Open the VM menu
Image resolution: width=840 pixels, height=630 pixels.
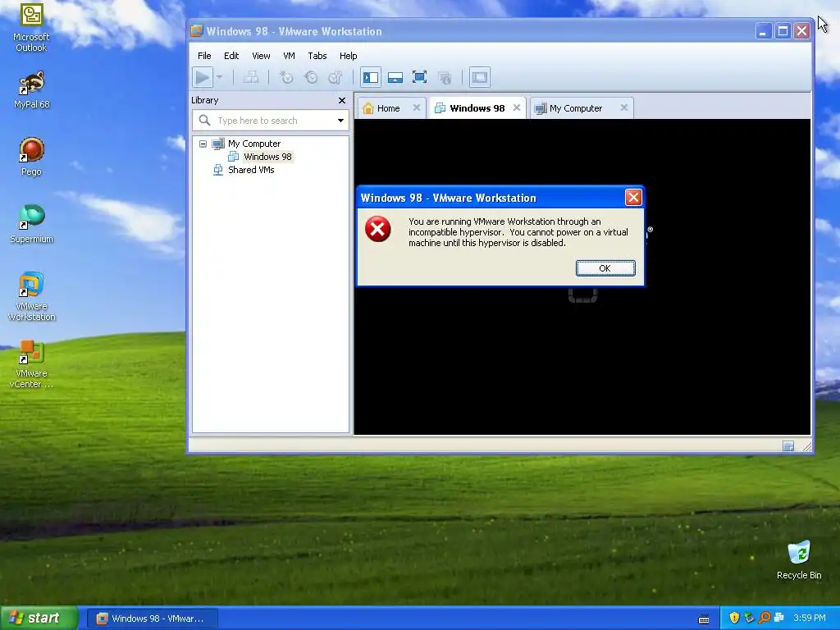click(x=290, y=56)
